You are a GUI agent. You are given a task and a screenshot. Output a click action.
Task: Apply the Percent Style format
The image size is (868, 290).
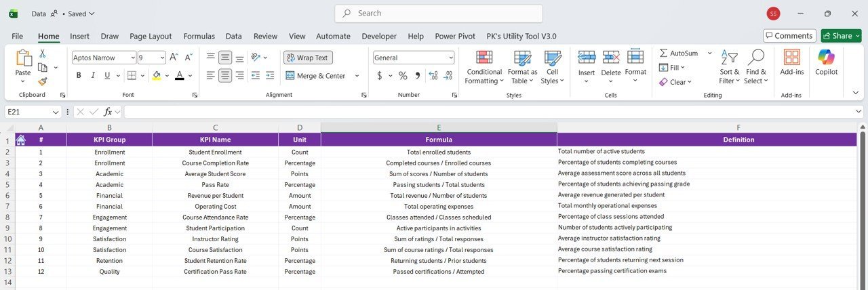point(403,75)
